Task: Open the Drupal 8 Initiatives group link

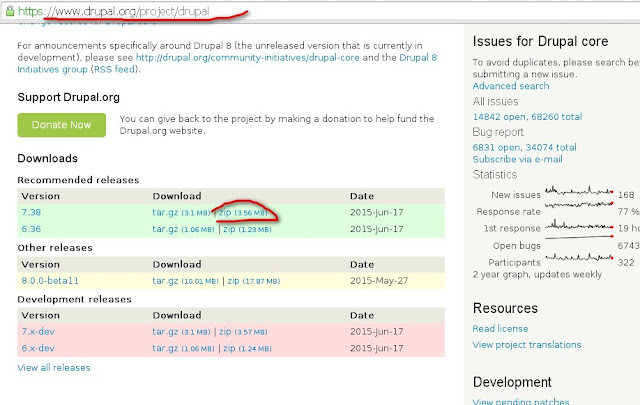Action: 227,63
